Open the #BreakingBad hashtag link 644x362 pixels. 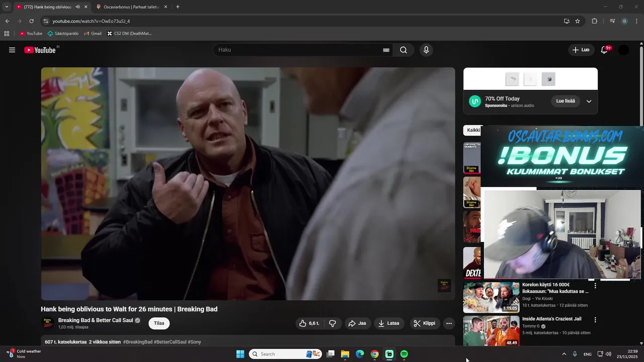pyautogui.click(x=138, y=342)
